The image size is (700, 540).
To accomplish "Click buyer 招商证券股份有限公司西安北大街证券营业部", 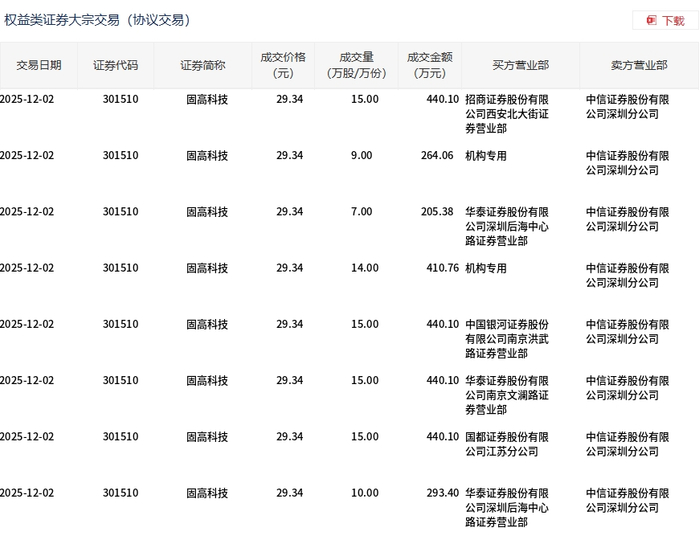I will tap(507, 114).
